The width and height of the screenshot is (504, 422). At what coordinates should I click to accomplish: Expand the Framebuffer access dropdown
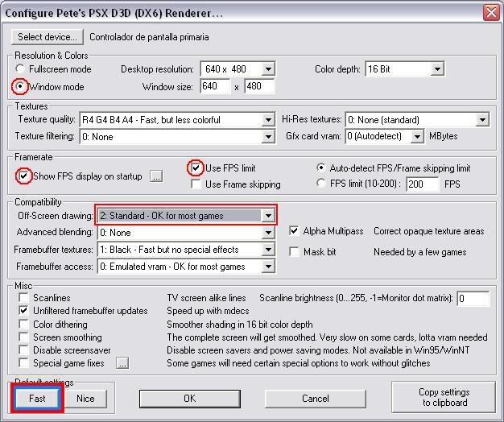pyautogui.click(x=268, y=267)
